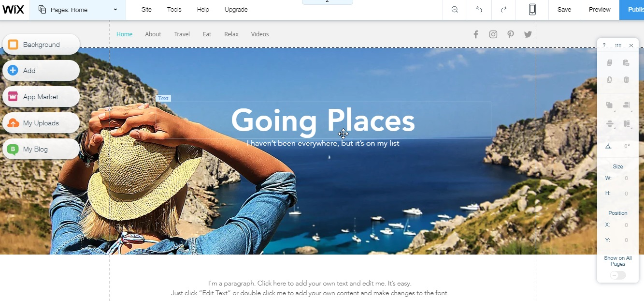
Task: Collapse the top bar chevron handle
Action: tap(328, 2)
